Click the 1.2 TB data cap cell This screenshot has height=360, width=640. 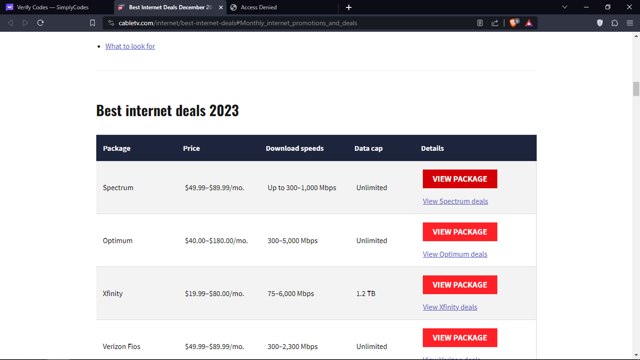[366, 293]
